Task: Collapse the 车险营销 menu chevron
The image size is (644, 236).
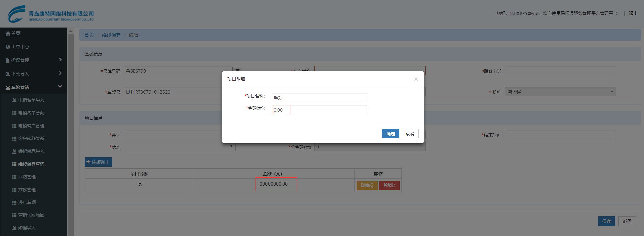Action: coord(60,87)
